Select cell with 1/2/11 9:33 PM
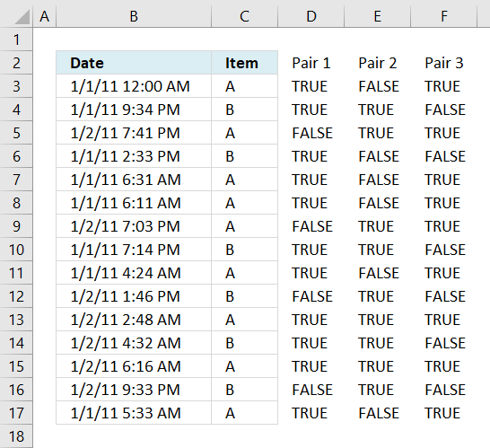Screen dimensions: 490x448 pos(134,390)
